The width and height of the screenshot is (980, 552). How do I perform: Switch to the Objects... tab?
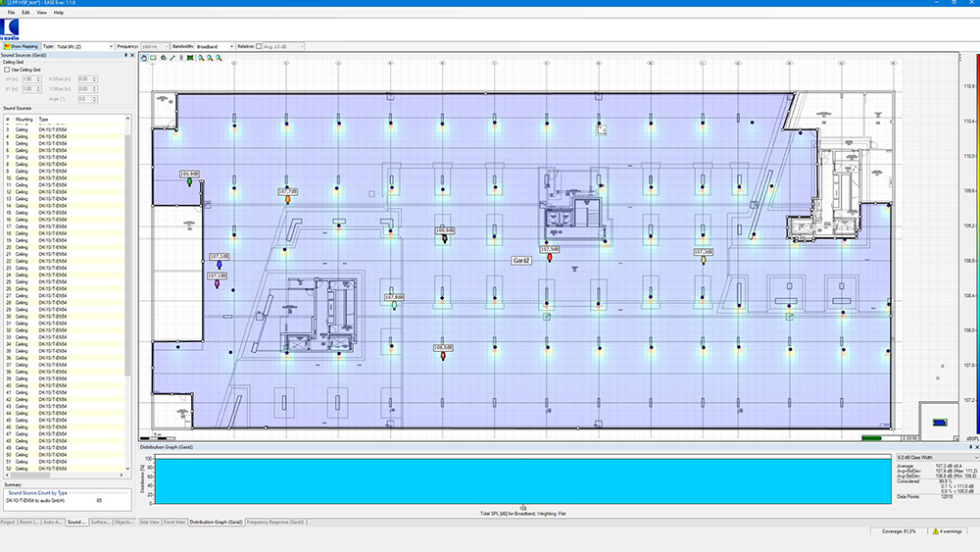coord(123,522)
